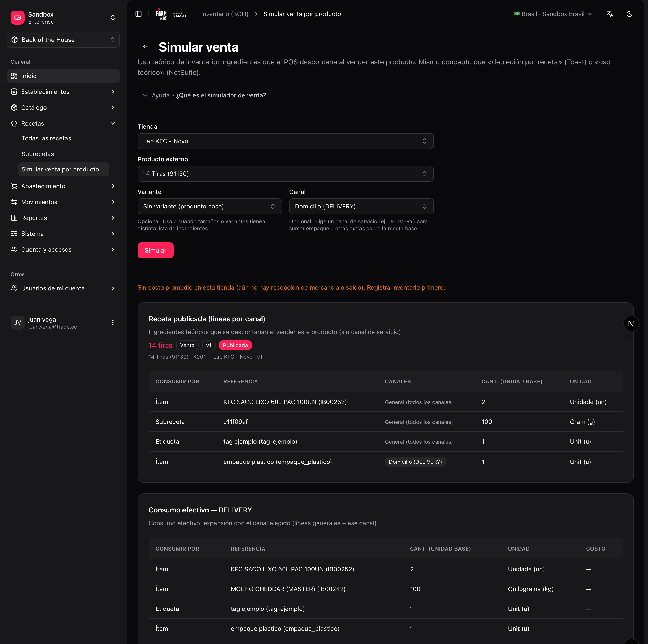Expand the Cuenta y accesos chevron
The height and width of the screenshot is (644, 648).
pyautogui.click(x=113, y=249)
